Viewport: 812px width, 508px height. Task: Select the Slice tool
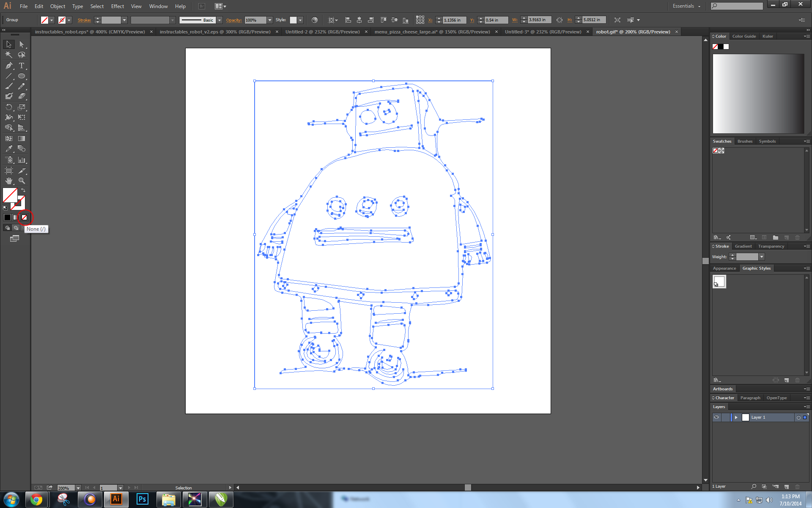(22, 171)
